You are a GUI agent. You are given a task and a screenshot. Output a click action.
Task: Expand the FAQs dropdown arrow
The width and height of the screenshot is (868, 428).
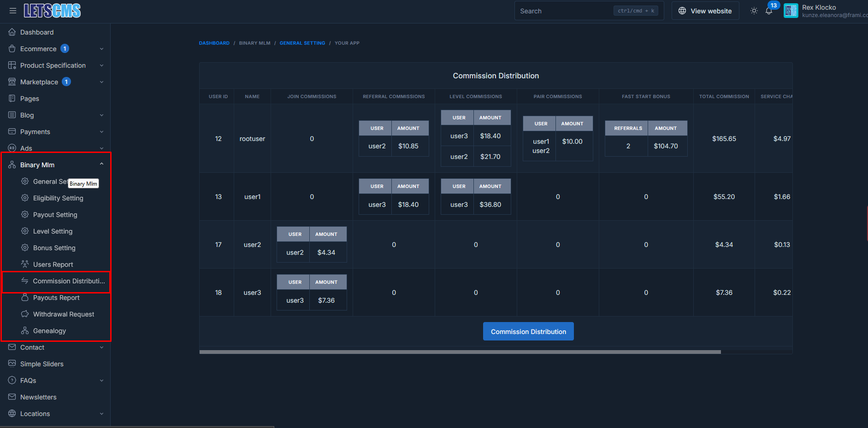tap(101, 380)
